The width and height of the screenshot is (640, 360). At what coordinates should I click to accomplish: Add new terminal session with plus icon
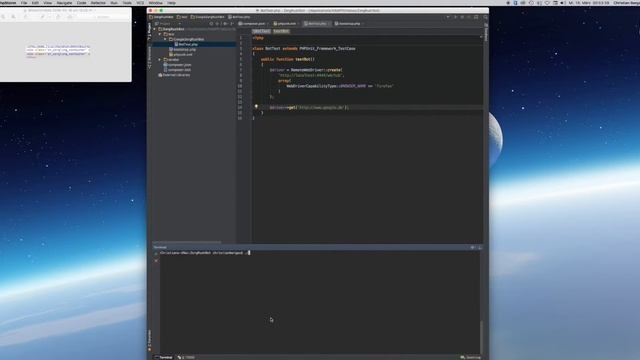point(156,253)
